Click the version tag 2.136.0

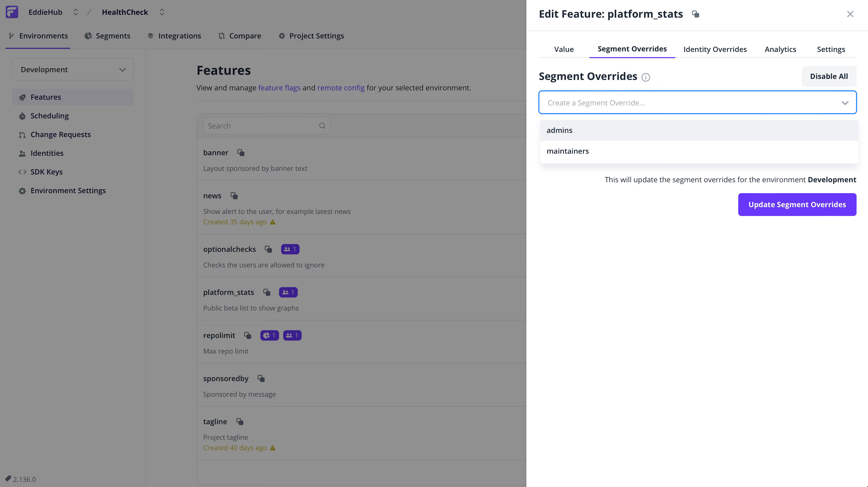(x=21, y=479)
